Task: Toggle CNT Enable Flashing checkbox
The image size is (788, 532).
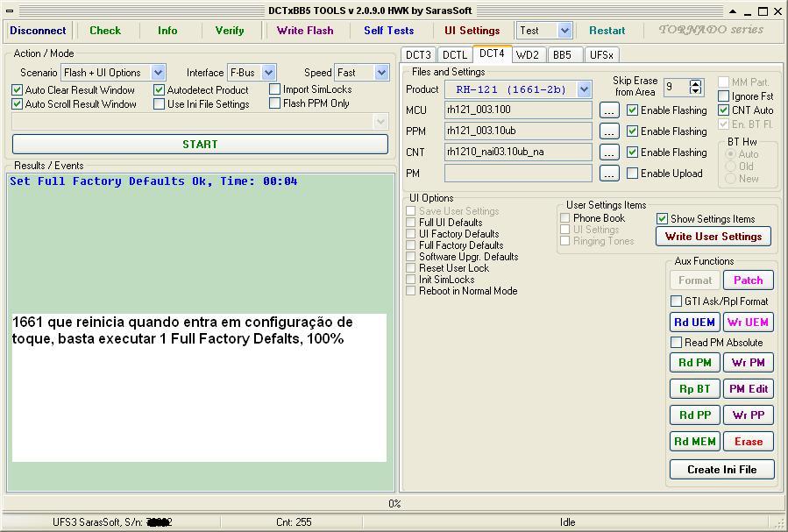Action: [633, 153]
